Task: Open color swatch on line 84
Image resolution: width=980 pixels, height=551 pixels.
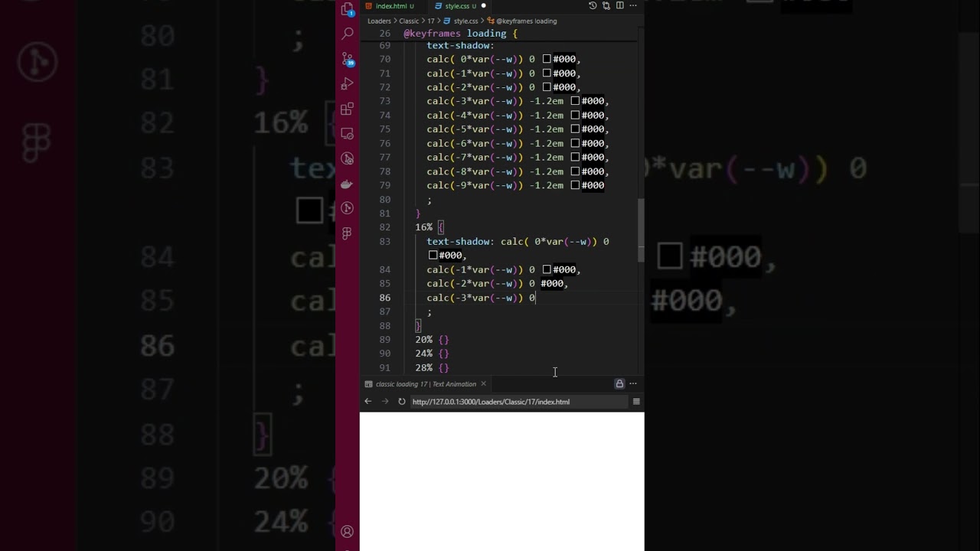Action: tap(547, 269)
